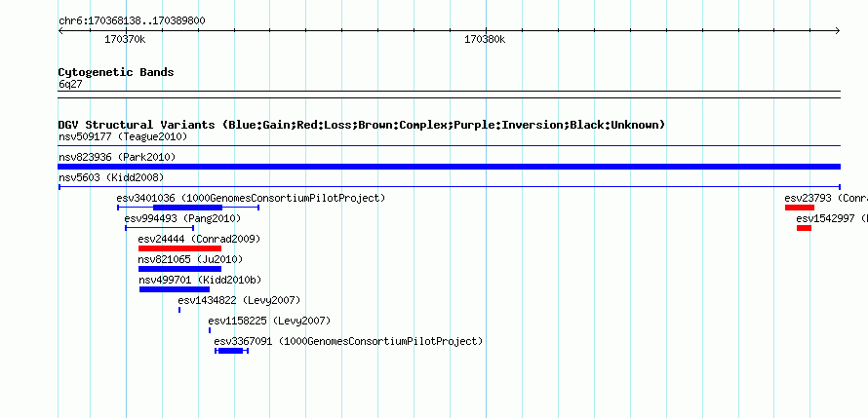Click the 6q27 band label
The height and width of the screenshot is (418, 868).
click(x=70, y=85)
